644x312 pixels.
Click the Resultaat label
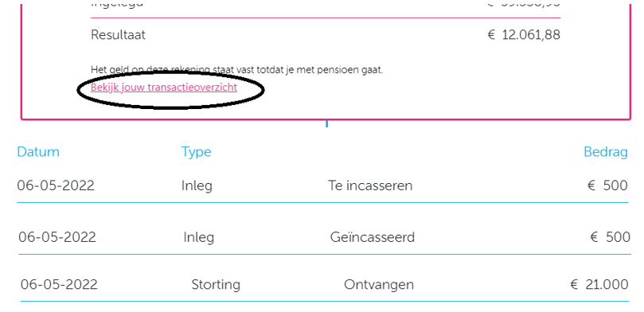[x=118, y=35]
